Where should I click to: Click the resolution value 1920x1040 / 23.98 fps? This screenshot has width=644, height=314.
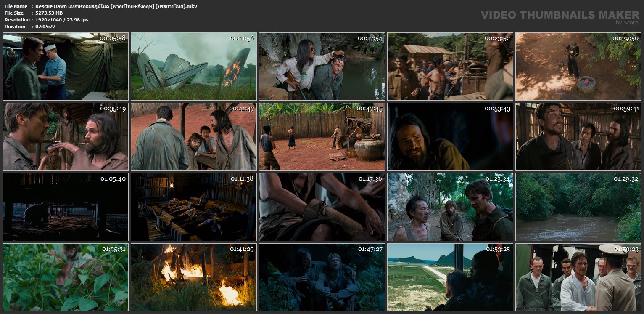coord(62,20)
